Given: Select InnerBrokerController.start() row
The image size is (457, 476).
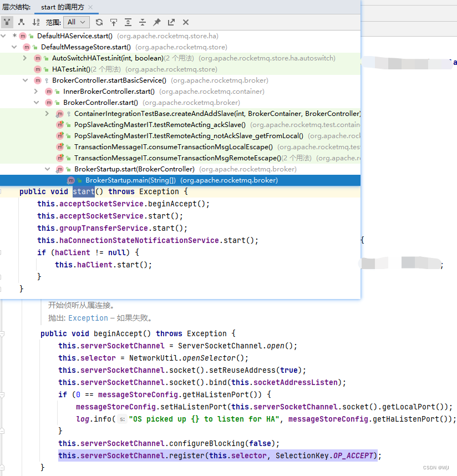Looking at the screenshot, I should pos(180,92).
